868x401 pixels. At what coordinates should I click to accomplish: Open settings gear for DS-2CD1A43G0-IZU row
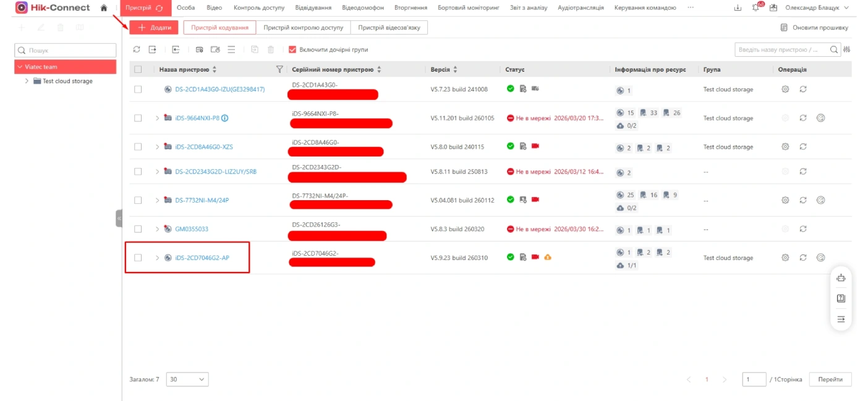(785, 89)
